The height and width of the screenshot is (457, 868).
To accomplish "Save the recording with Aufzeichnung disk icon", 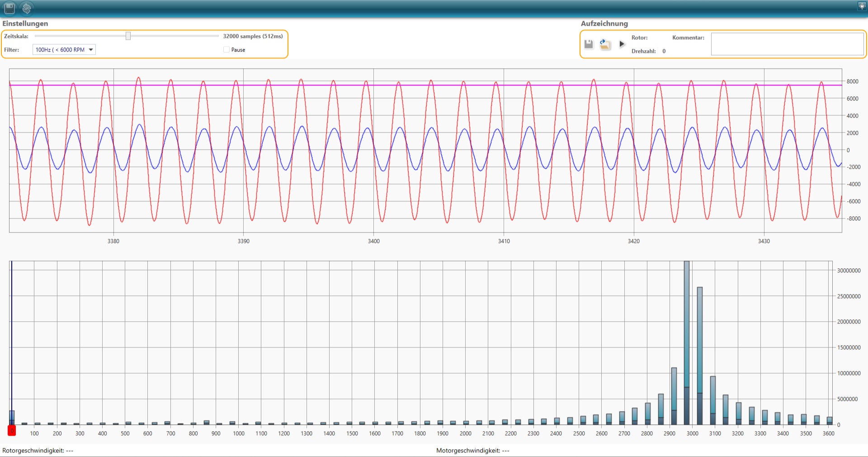I will click(589, 44).
